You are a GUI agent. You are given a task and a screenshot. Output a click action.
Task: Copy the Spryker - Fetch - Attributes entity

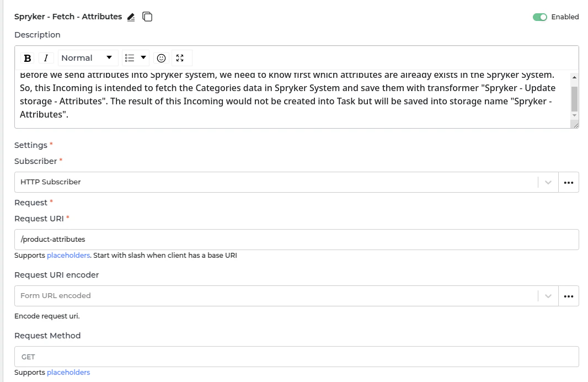point(147,17)
